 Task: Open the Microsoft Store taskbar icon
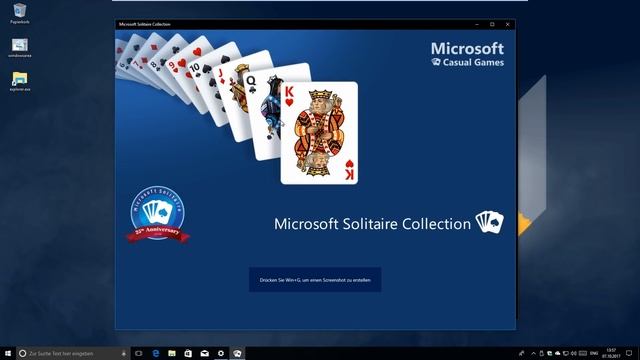pos(188,353)
